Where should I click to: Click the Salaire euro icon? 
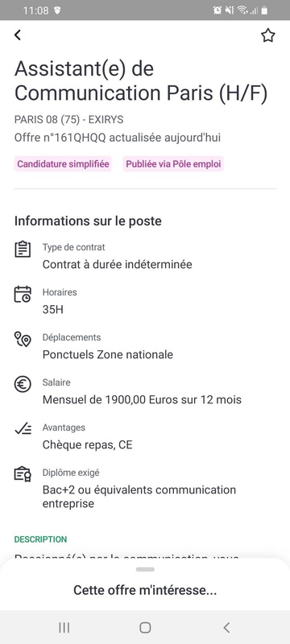coord(23,385)
